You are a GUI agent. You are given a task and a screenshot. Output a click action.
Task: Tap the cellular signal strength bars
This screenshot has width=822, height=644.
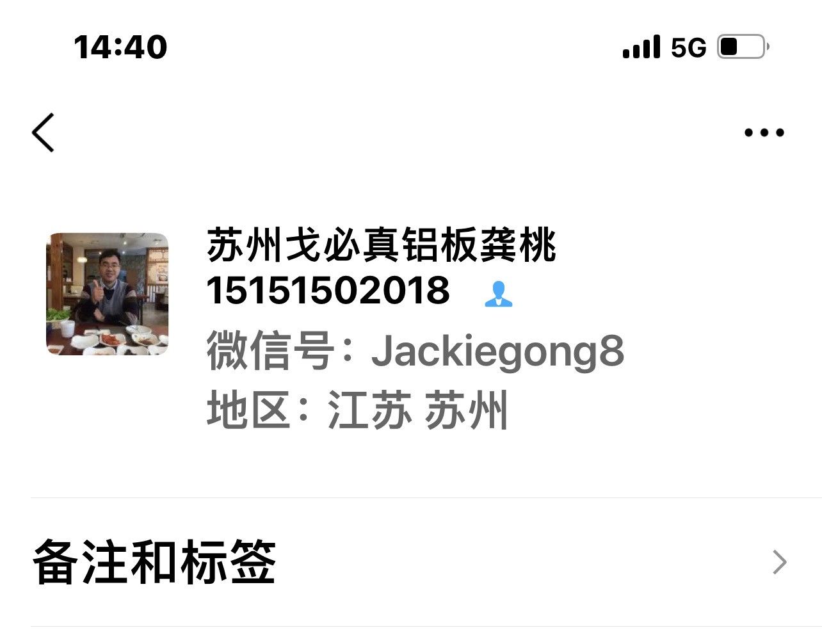[x=641, y=47]
